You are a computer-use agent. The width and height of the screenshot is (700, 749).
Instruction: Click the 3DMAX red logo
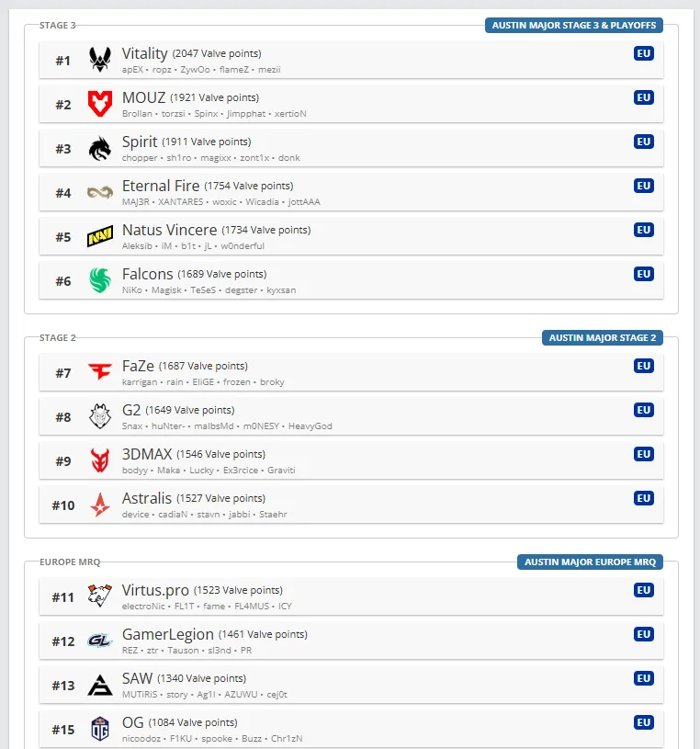point(100,460)
